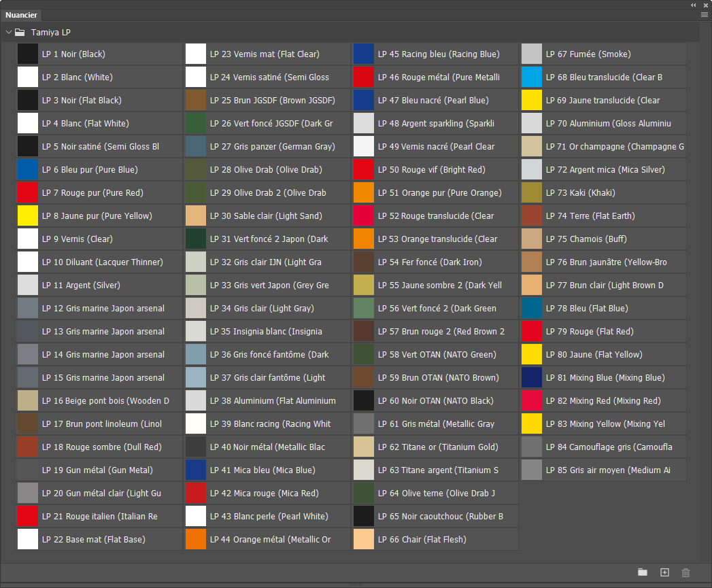Collapse the Tamiya LP swatch group

point(8,32)
